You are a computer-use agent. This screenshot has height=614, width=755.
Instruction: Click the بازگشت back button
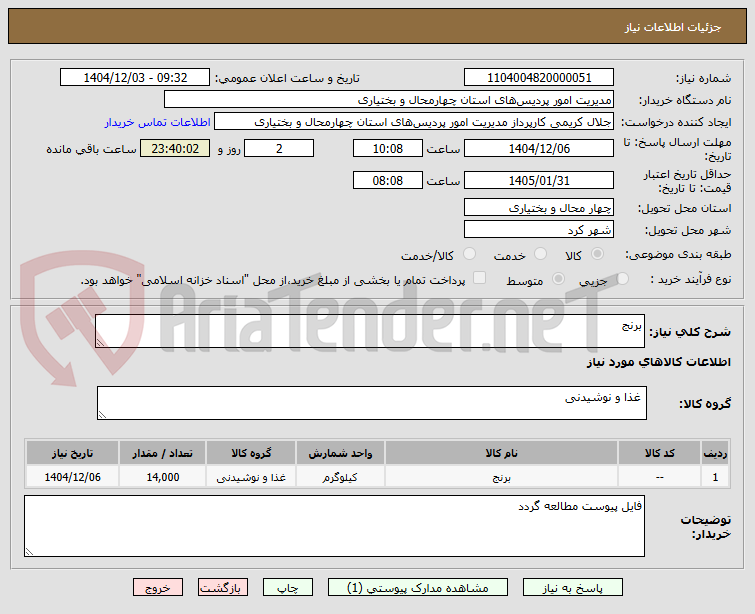[x=222, y=588]
